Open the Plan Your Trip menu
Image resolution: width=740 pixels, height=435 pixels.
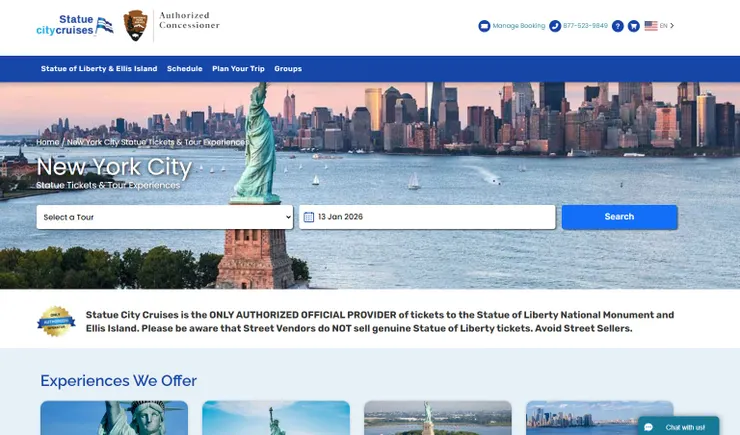tap(238, 69)
